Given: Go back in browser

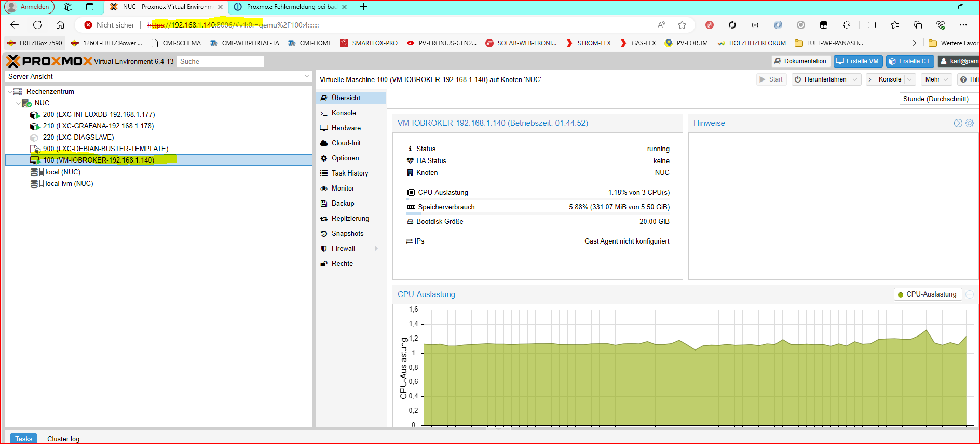Looking at the screenshot, I should point(15,25).
